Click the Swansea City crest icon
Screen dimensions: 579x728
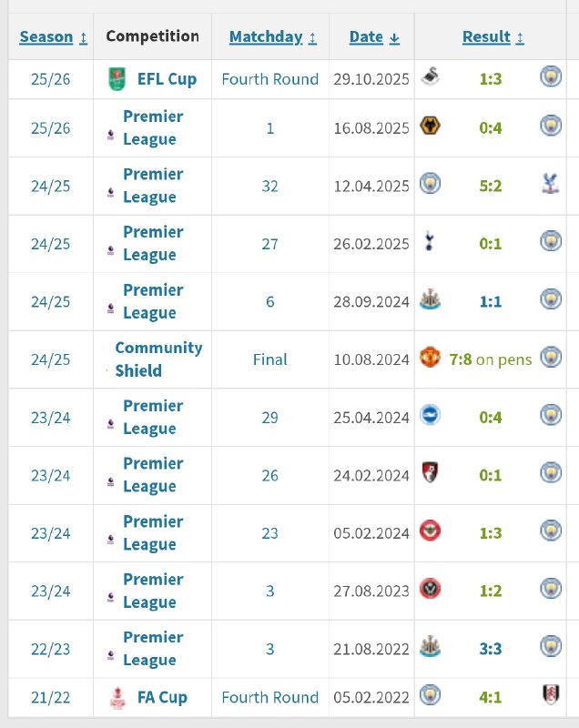click(429, 78)
